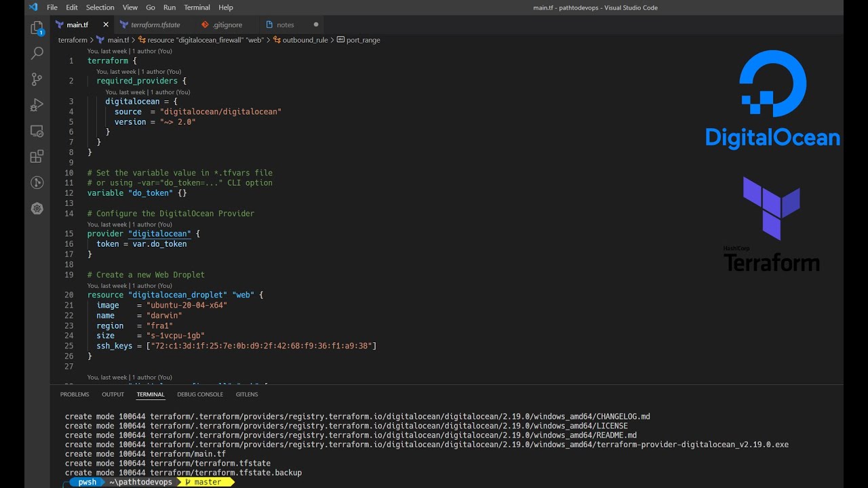Click var.do_token on line 16
The height and width of the screenshot is (488, 868).
tap(159, 244)
